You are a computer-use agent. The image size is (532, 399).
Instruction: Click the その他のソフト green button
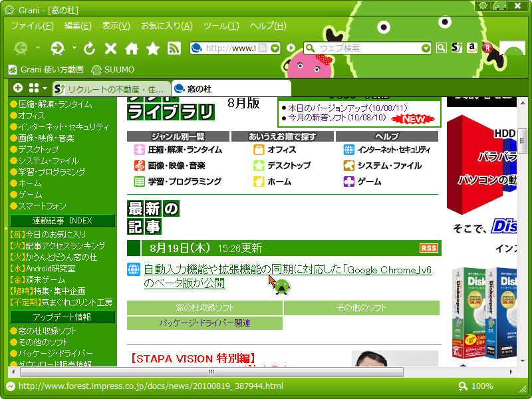[x=362, y=308]
